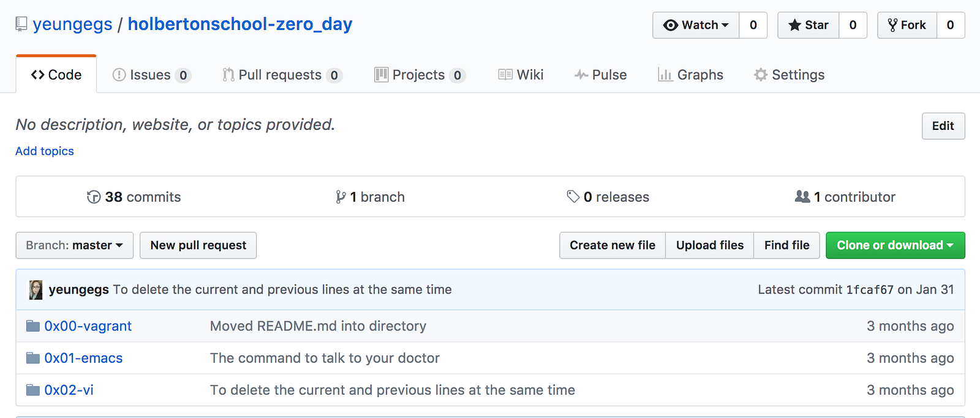Screen dimensions: 980x418
Task: Click the Fork button
Action: 907,25
